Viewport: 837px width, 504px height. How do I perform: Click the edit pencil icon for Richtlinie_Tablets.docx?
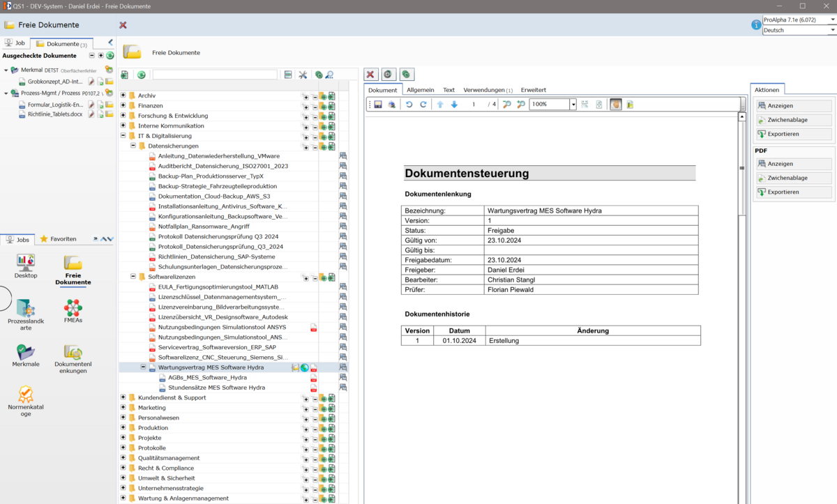91,114
